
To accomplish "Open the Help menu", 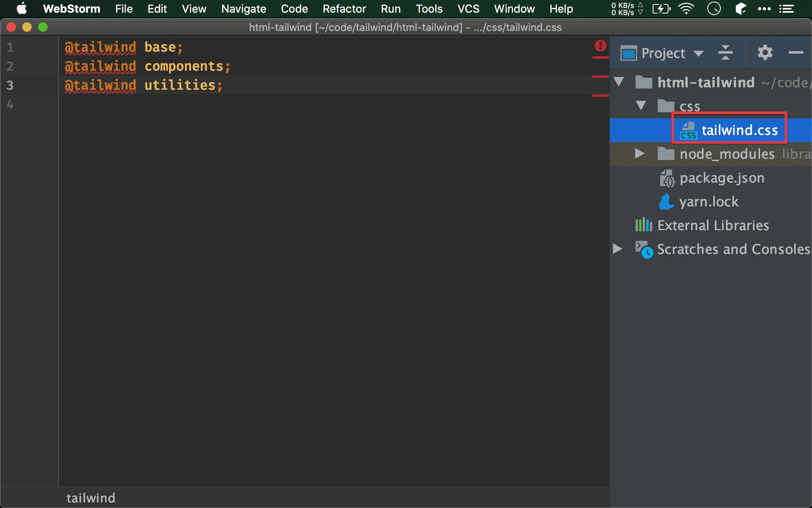I will (x=561, y=9).
